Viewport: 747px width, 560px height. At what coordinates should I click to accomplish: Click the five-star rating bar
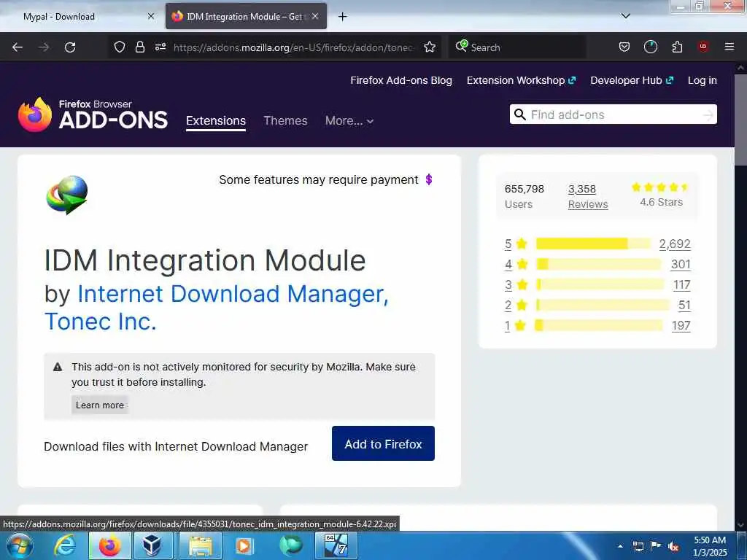point(593,244)
